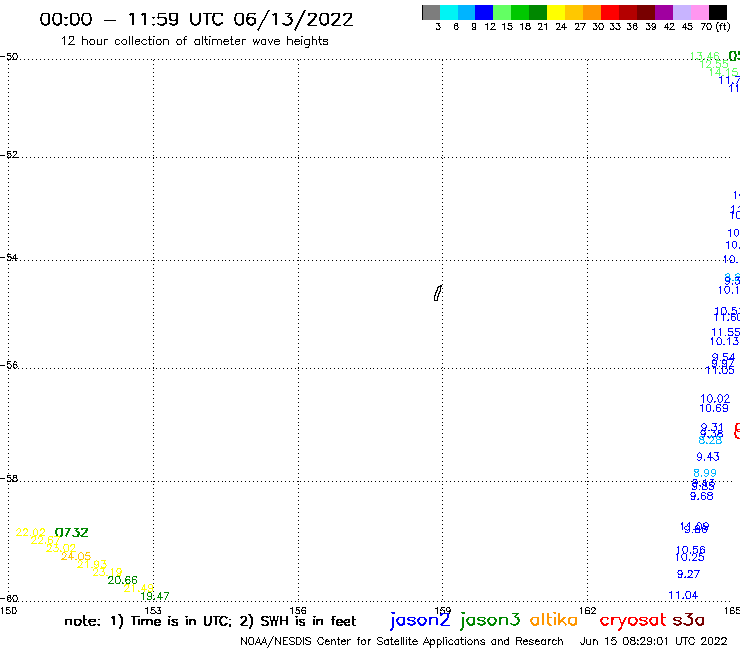The height and width of the screenshot is (650, 740).
Task: Click the cryosat satellite legend label
Action: pyautogui.click(x=633, y=621)
